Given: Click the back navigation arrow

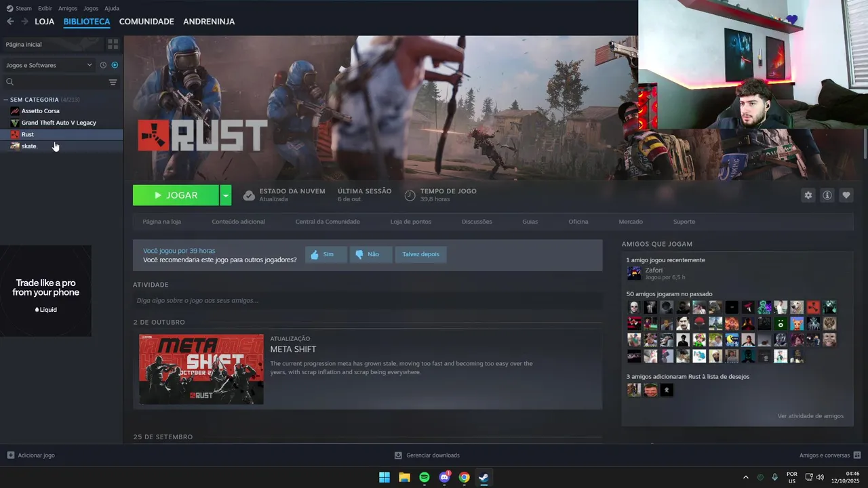Looking at the screenshot, I should (10, 22).
